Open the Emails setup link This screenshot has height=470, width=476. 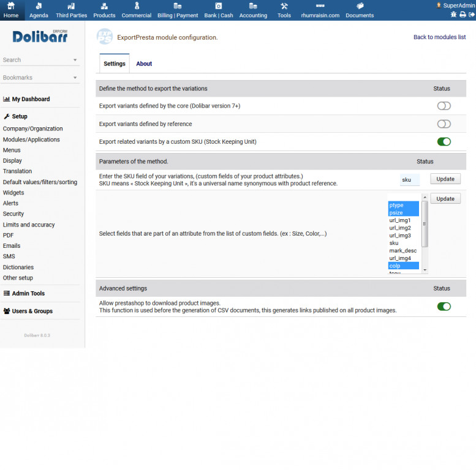pyautogui.click(x=12, y=245)
